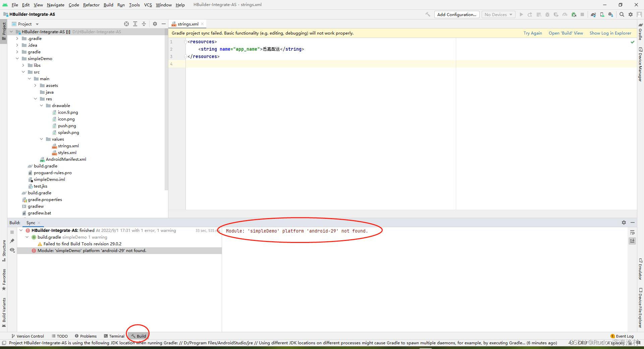Viewport: 644px width, 349px height.
Task: Switch to the Sync tab in Build panel
Action: [31, 222]
